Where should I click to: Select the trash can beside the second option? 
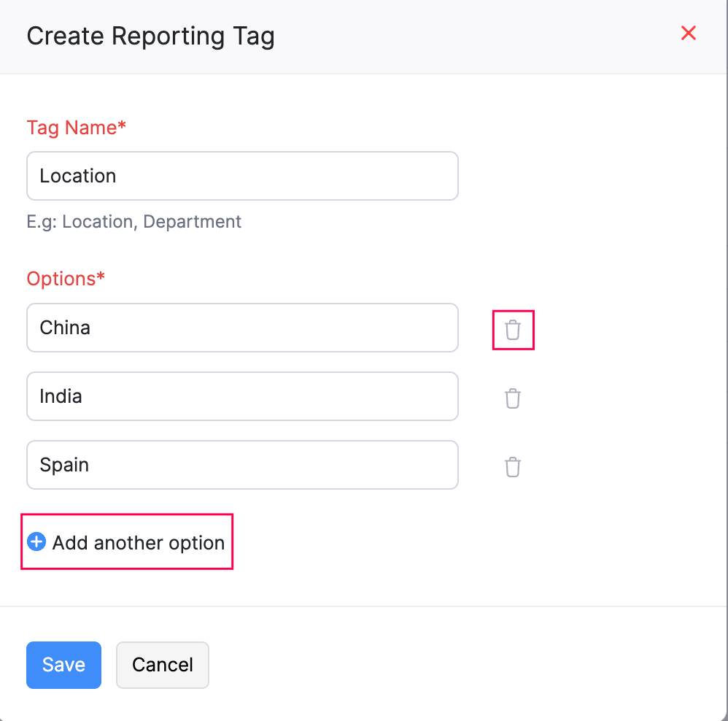(513, 398)
